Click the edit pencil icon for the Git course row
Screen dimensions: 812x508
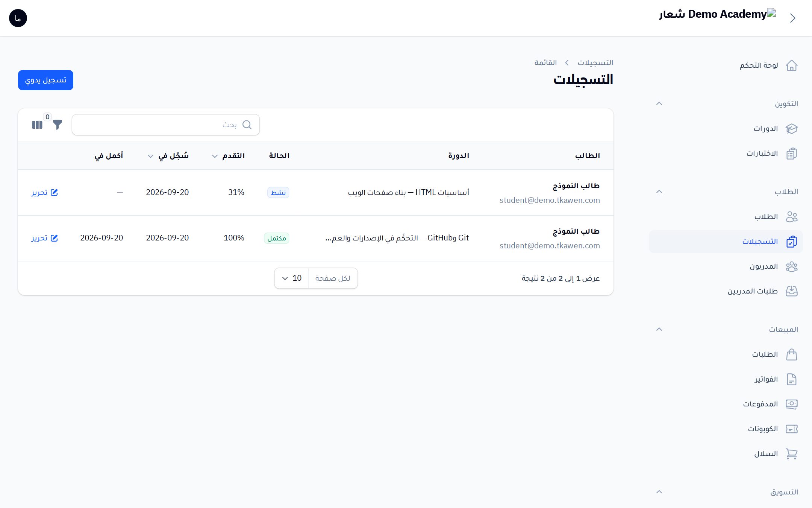point(54,238)
